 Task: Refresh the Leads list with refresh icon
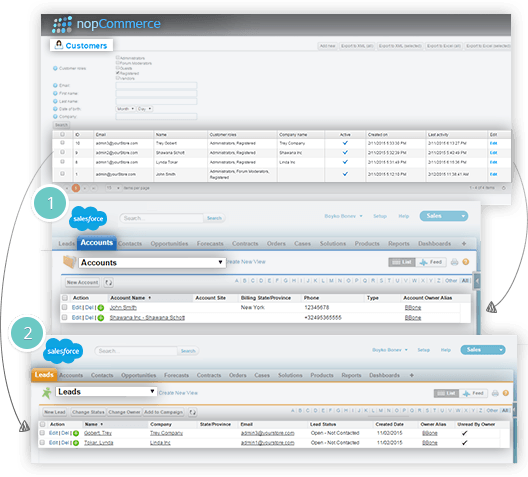coord(192,412)
